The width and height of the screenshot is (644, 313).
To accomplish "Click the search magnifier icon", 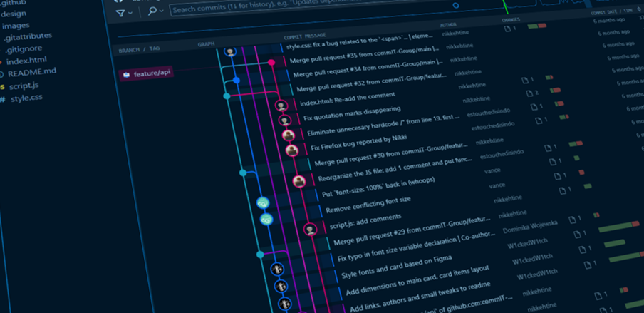I will 152,11.
